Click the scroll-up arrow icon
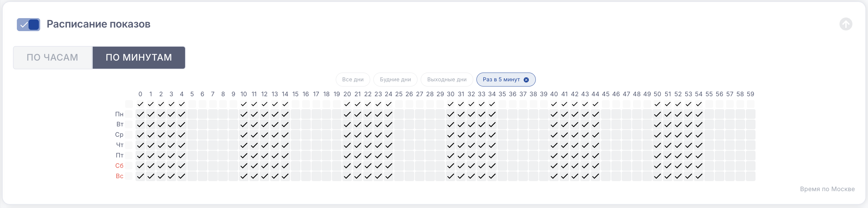868x208 pixels. coord(845,24)
